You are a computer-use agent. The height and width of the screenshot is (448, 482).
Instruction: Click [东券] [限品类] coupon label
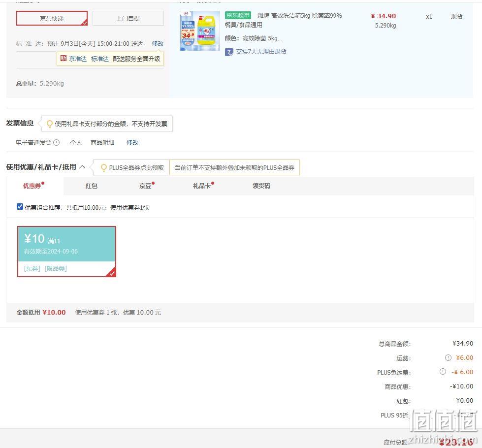click(x=45, y=268)
